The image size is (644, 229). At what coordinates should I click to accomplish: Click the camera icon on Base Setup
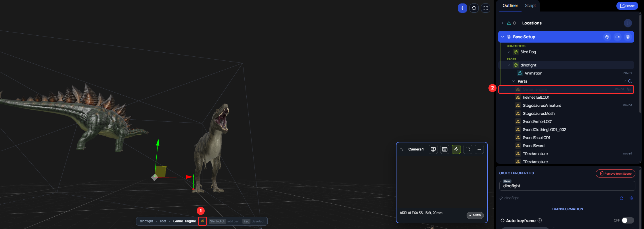pyautogui.click(x=618, y=37)
